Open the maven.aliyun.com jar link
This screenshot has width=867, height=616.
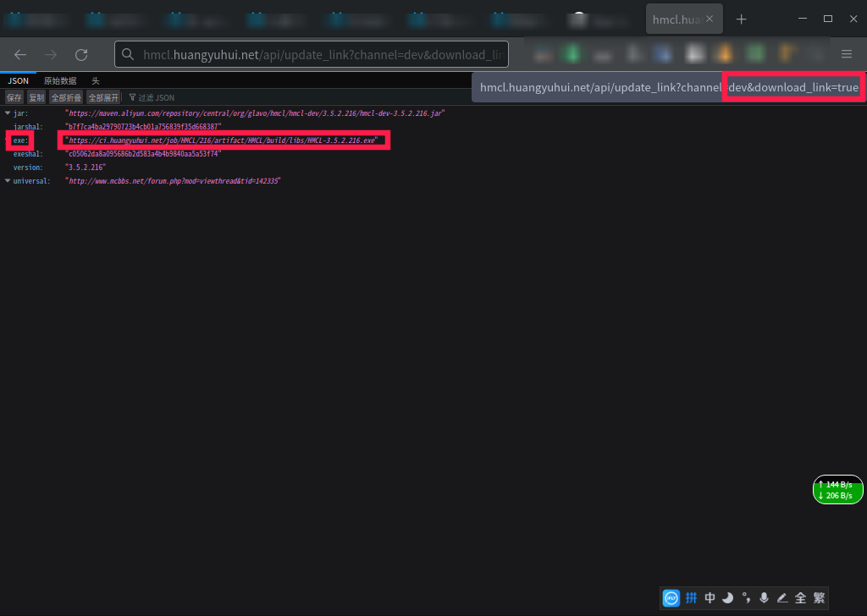click(x=255, y=113)
